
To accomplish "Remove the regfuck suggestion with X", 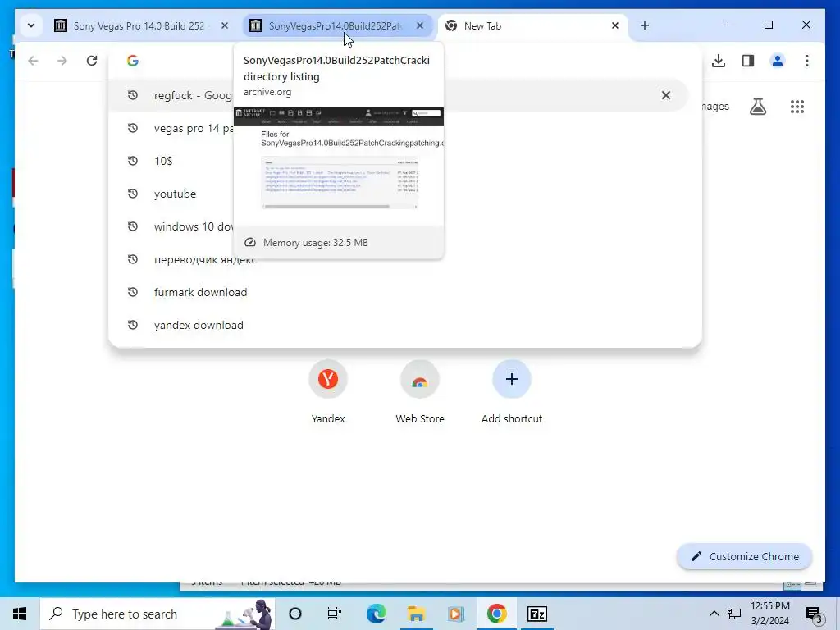I will [x=666, y=95].
